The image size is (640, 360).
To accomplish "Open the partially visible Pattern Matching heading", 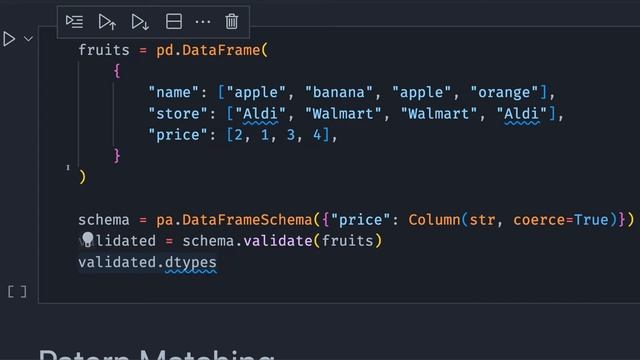I will point(157,354).
